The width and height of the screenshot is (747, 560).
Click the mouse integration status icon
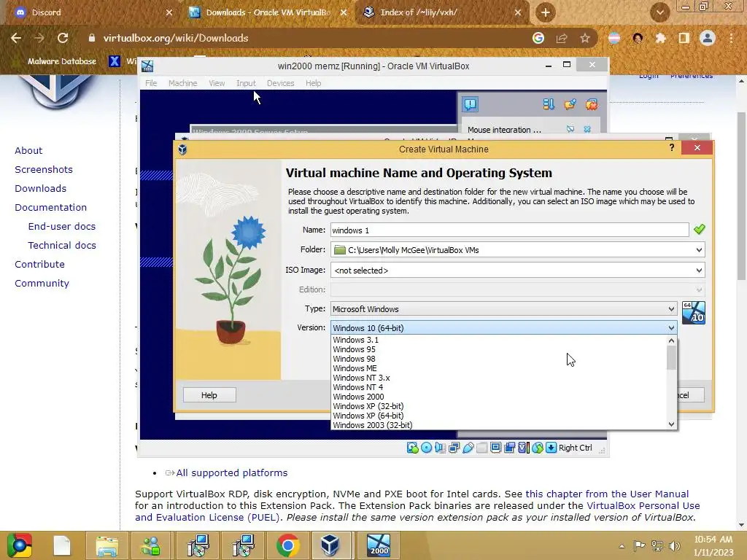click(538, 448)
